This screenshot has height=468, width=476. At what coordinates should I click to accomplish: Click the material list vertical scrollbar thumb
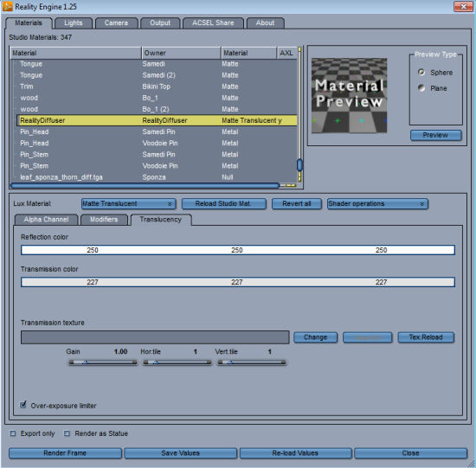[x=299, y=165]
